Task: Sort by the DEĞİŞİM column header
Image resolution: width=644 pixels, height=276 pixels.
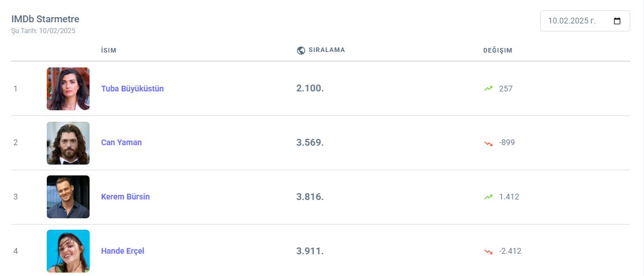Action: [497, 50]
